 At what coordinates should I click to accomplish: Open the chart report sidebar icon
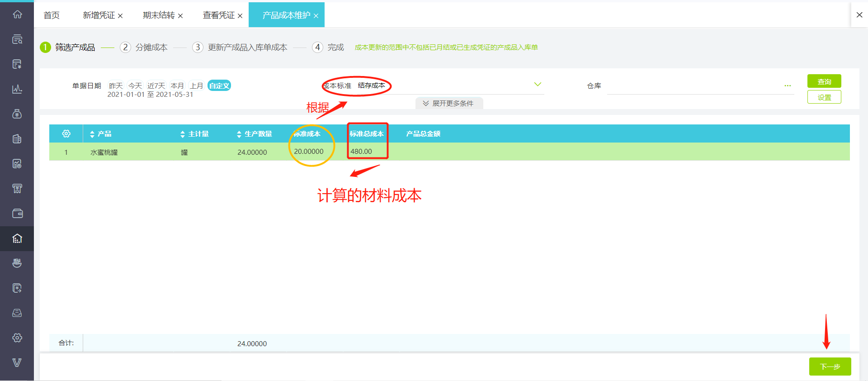pos(17,89)
